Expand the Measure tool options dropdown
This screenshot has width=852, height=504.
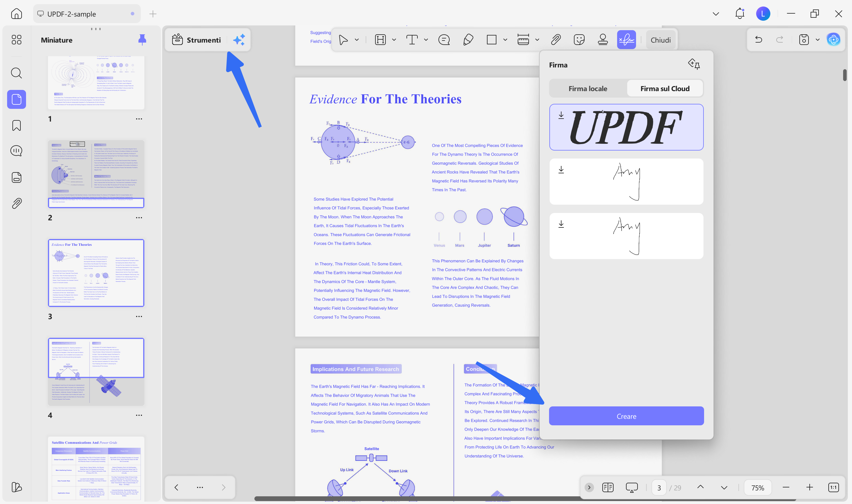coord(537,40)
